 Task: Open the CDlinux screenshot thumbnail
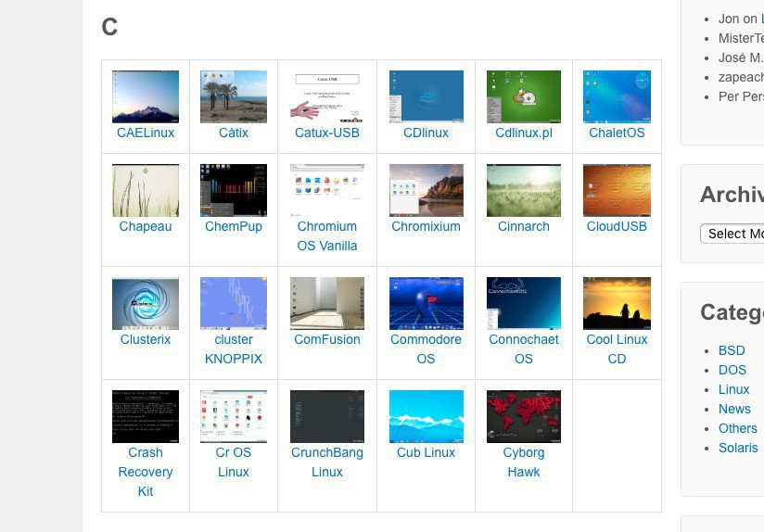[427, 96]
